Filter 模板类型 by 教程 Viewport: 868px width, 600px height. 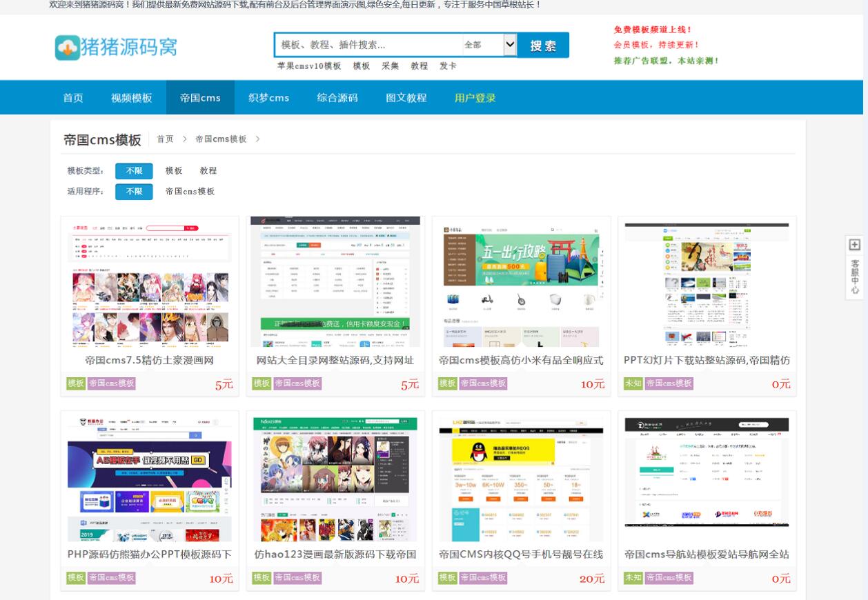pyautogui.click(x=208, y=171)
